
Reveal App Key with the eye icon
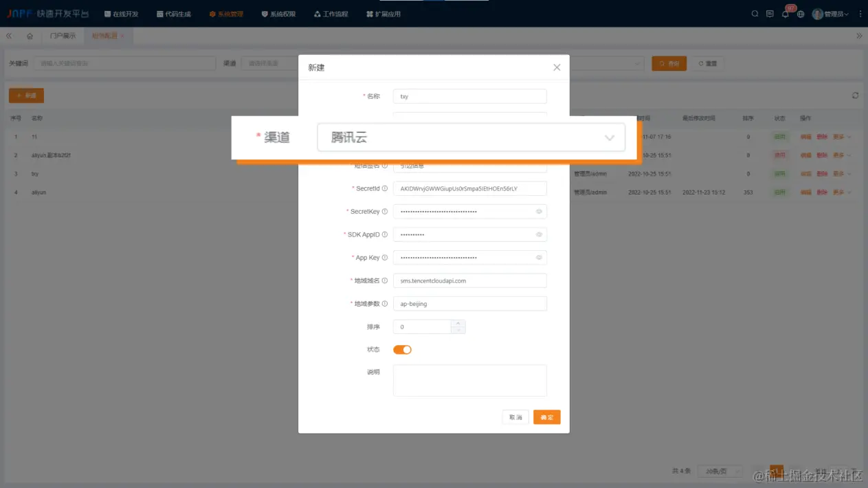pyautogui.click(x=539, y=258)
